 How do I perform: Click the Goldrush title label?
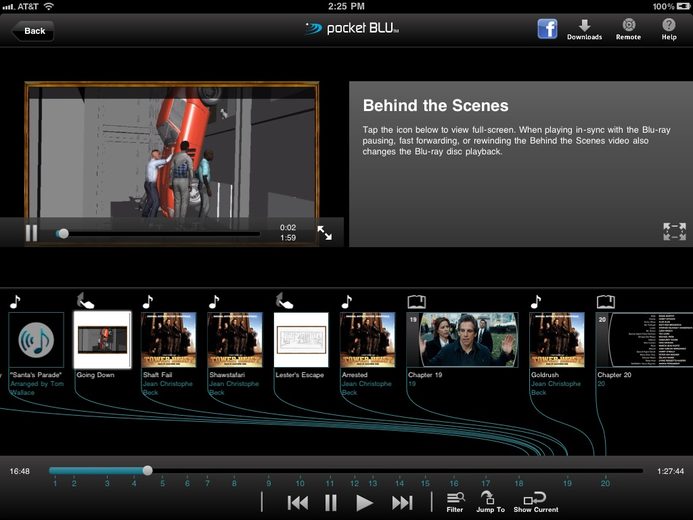click(x=545, y=375)
